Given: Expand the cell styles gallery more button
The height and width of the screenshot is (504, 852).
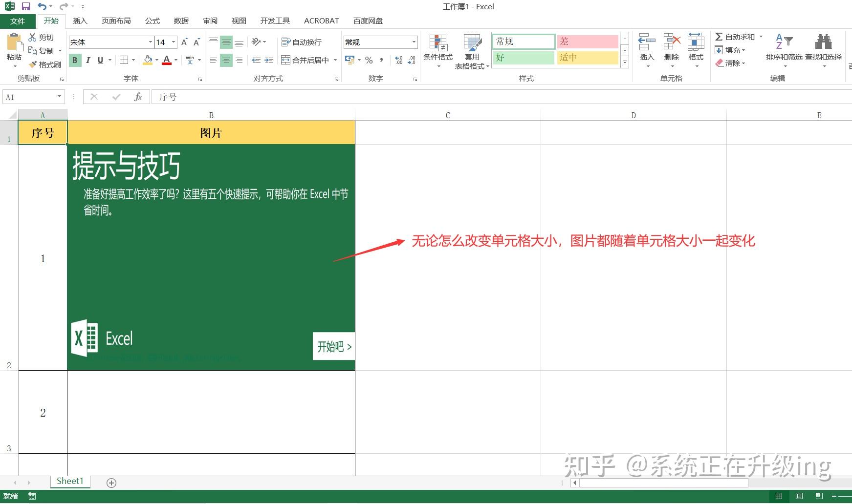Looking at the screenshot, I should point(625,62).
